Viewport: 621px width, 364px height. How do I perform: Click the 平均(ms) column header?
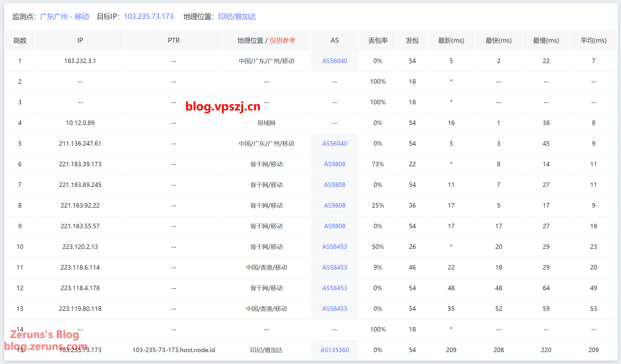[x=593, y=40]
